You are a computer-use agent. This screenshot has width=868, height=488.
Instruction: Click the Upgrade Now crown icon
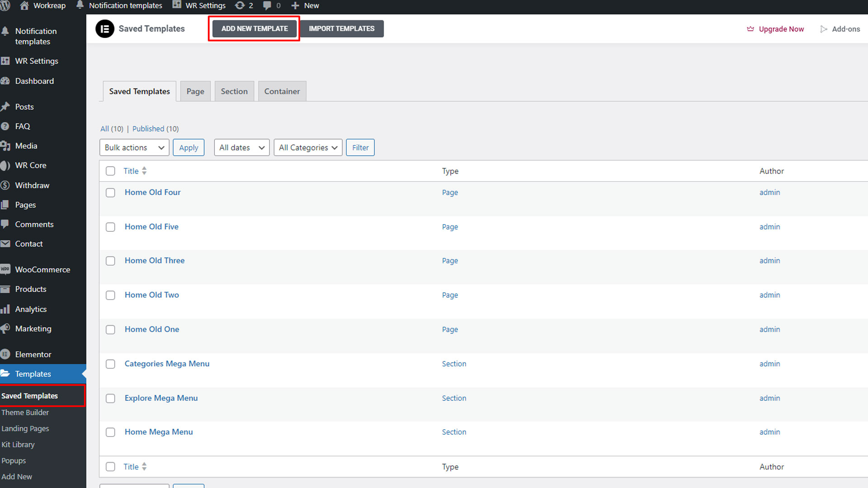750,29
